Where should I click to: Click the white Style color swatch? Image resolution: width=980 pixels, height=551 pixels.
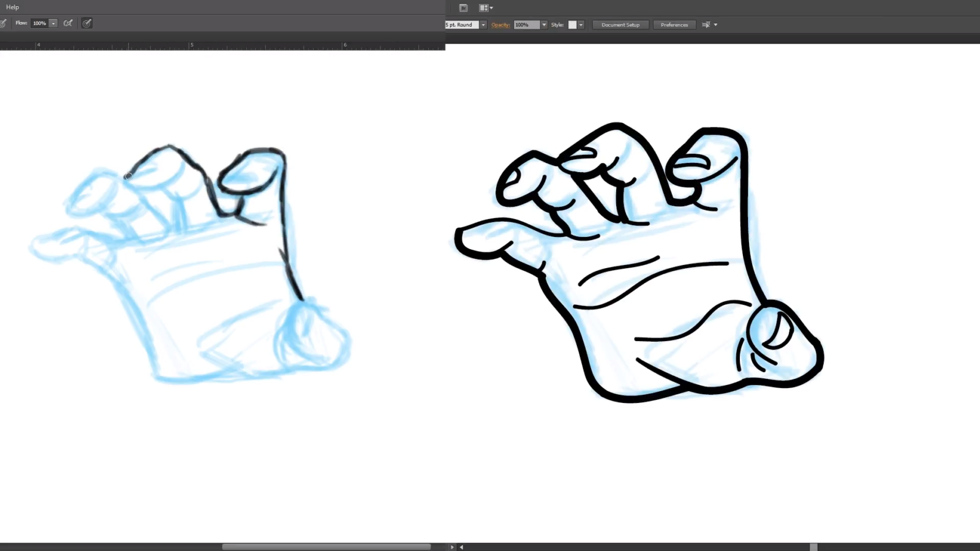[571, 24]
